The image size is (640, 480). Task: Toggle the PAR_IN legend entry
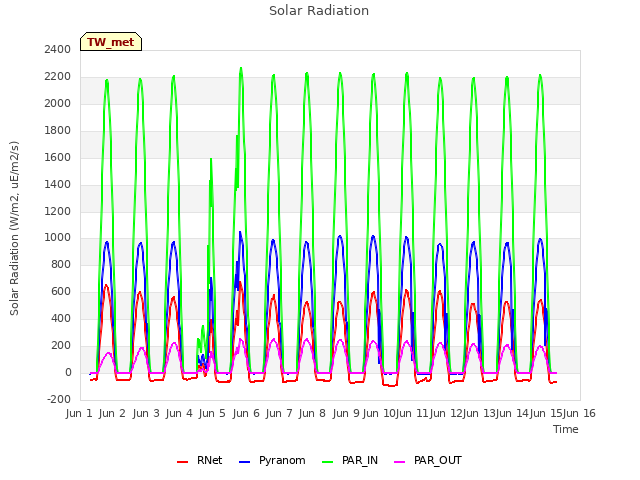coord(350,460)
